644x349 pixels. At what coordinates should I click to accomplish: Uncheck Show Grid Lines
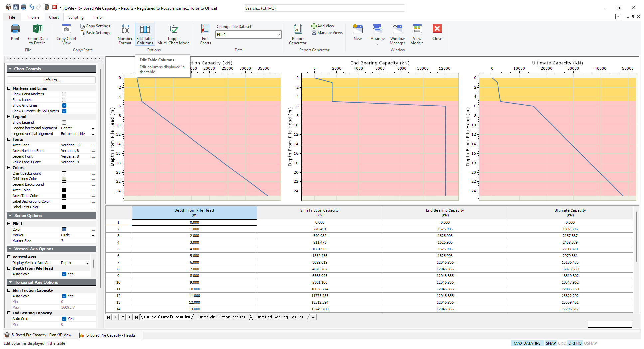coord(64,105)
